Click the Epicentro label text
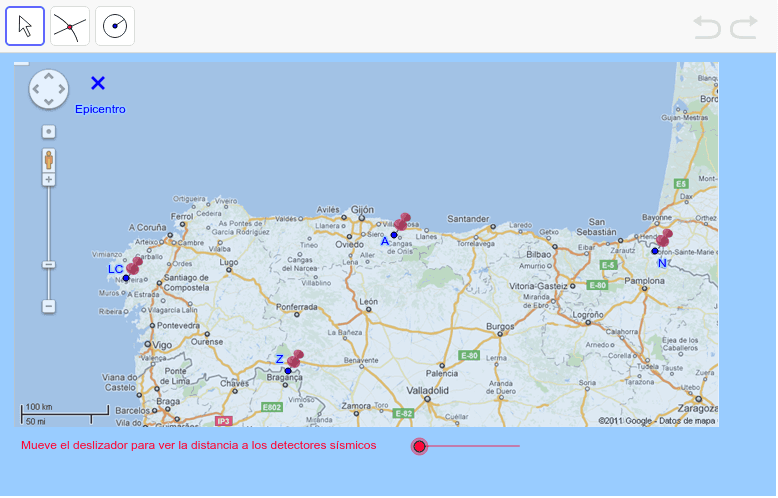This screenshot has width=778, height=498. click(x=100, y=109)
